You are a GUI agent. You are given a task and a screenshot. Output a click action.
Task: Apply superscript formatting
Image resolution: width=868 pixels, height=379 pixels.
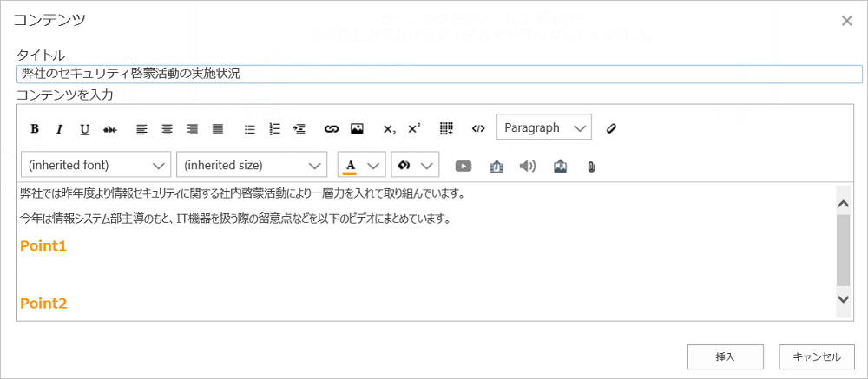pos(414,128)
